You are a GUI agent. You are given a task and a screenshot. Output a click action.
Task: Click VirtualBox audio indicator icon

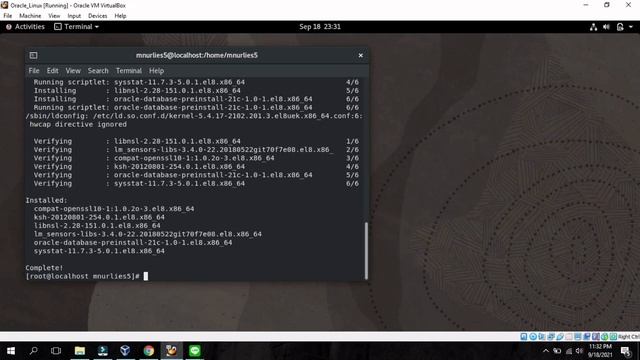pyautogui.click(x=542, y=337)
